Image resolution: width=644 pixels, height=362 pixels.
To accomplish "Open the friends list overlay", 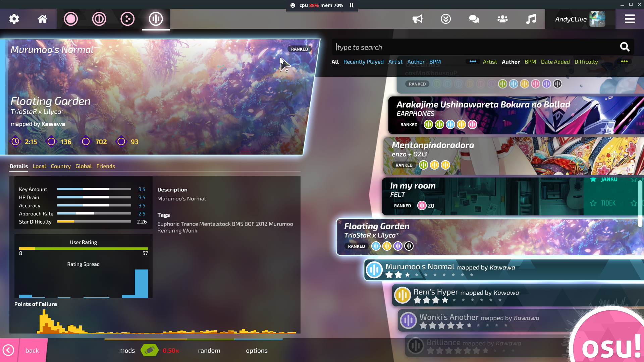I will pyautogui.click(x=502, y=19).
